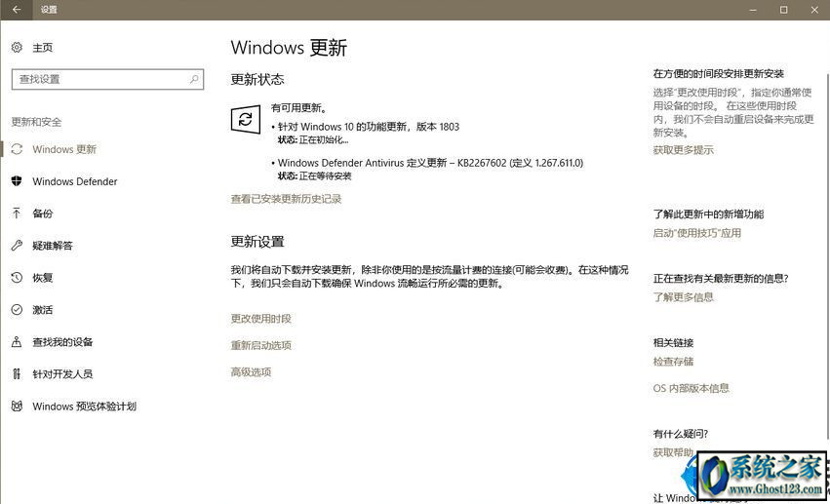Screen dimensions: 830x504
Task: Click 了解更多信息 link
Action: pyautogui.click(x=683, y=297)
